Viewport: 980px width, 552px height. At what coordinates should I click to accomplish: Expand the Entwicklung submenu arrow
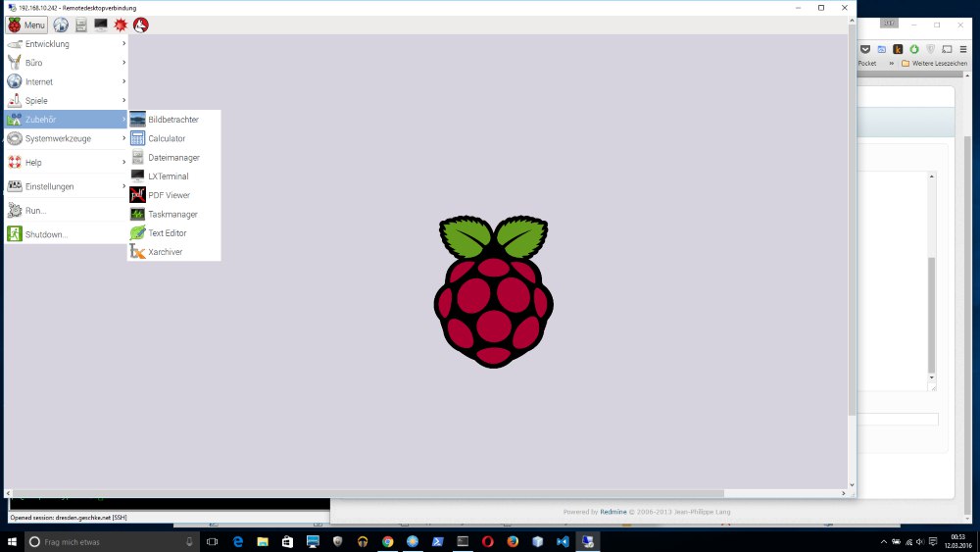point(123,44)
